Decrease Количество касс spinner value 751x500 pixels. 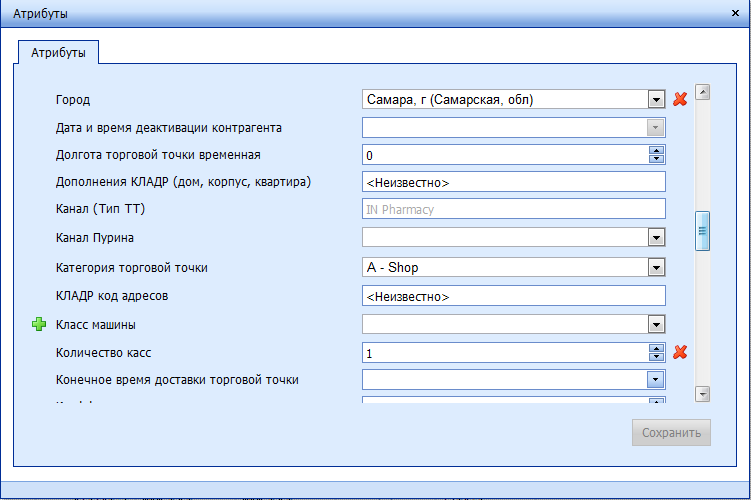(657, 357)
